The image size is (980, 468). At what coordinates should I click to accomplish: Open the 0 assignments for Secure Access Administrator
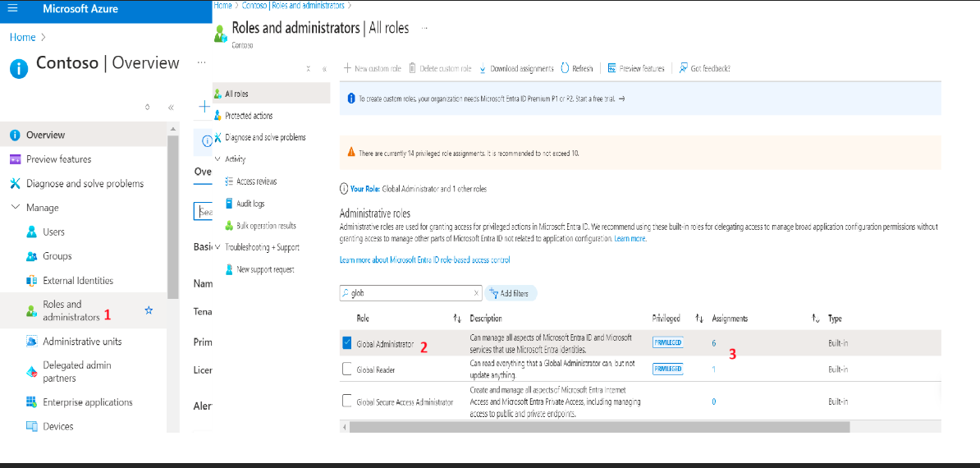[714, 401]
